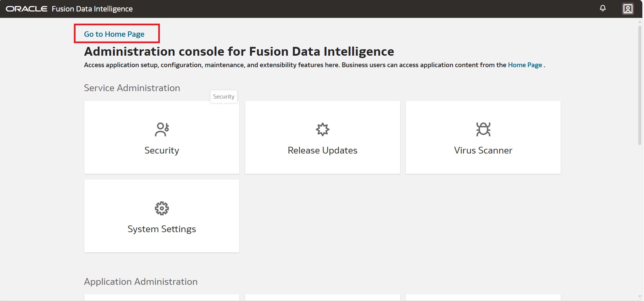644x301 pixels.
Task: Click the Fusion Data Intelligence header title
Action: pyautogui.click(x=92, y=9)
